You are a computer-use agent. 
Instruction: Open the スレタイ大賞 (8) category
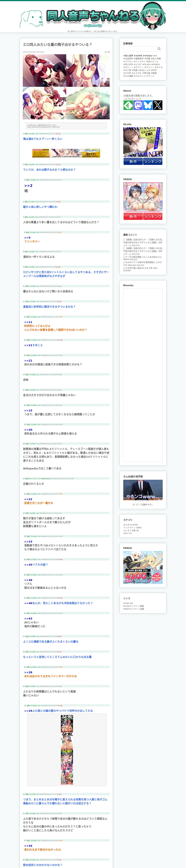pyautogui.click(x=131, y=530)
